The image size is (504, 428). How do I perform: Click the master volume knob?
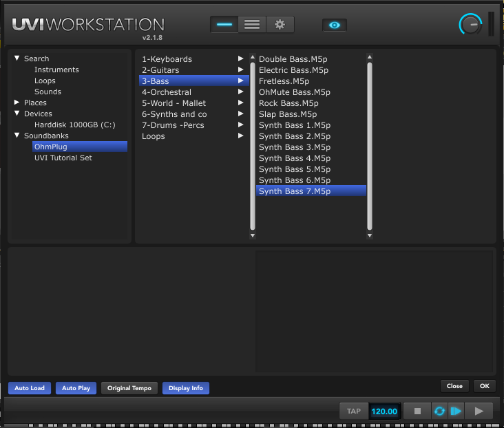click(x=470, y=24)
